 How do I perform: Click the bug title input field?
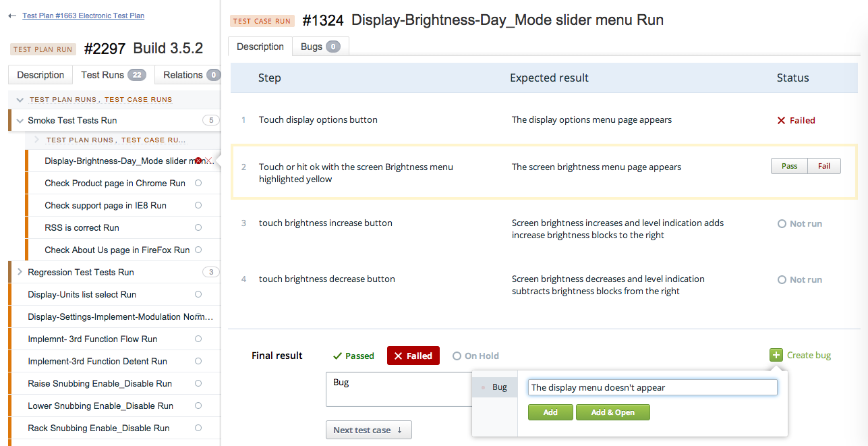[652, 387]
